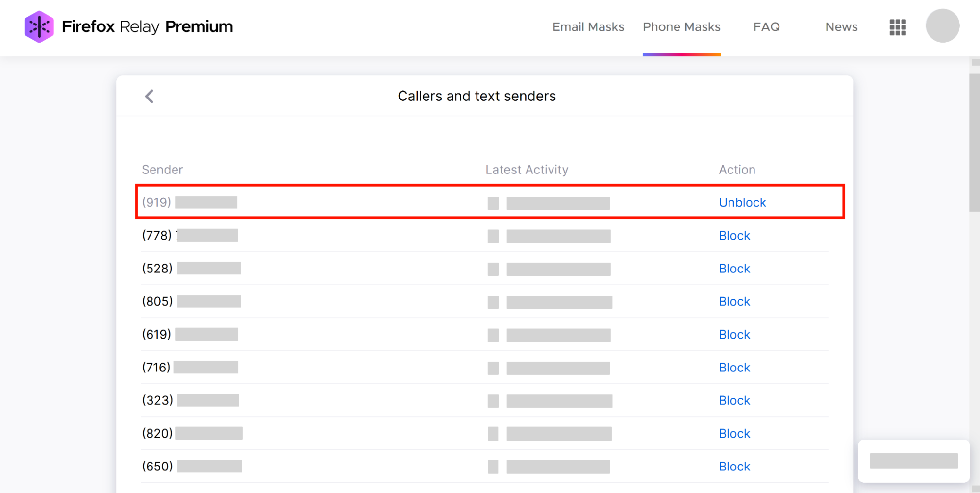
Task: Block the (716) caller
Action: coord(734,367)
